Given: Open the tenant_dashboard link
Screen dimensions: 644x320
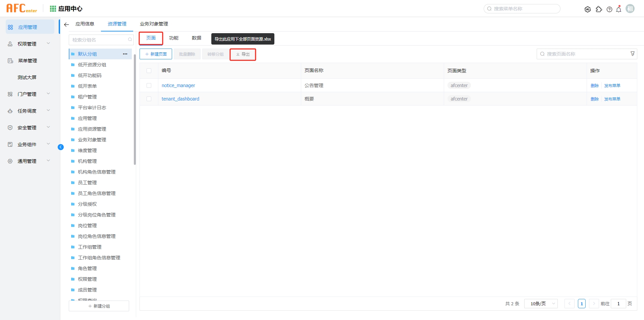Looking at the screenshot, I should tap(180, 99).
